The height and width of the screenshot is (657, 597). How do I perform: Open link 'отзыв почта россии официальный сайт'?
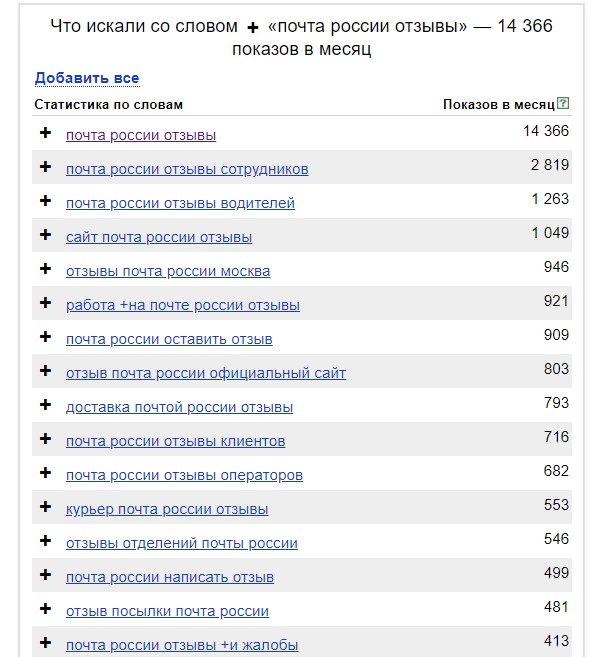tap(206, 373)
